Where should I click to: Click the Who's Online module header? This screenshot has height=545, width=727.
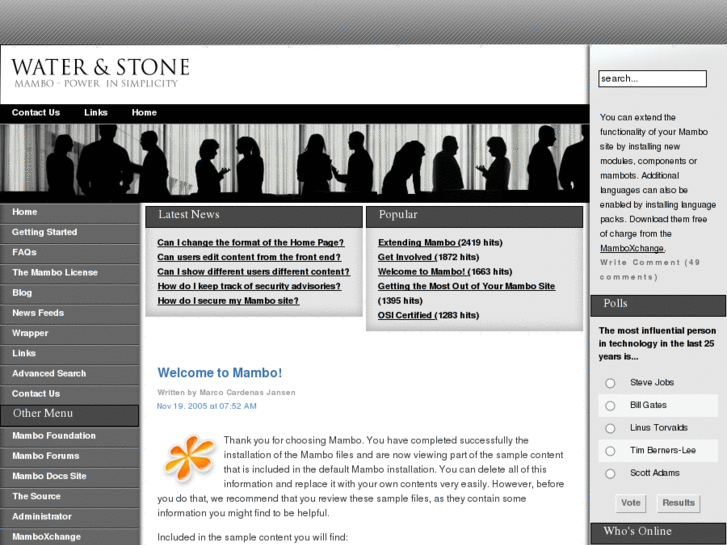click(658, 533)
